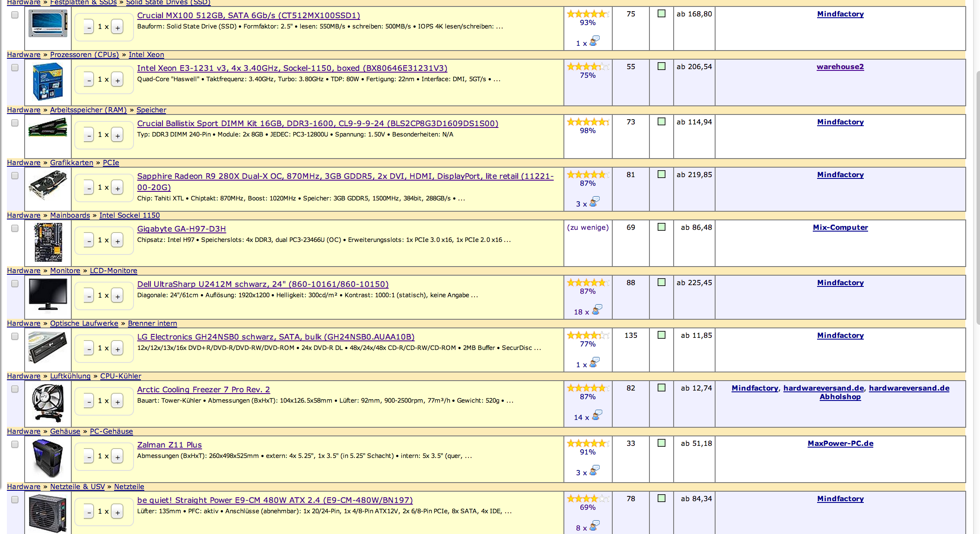The width and height of the screenshot is (980, 534).
Task: Check the LG Electronics GH24NSB0 row checkbox
Action: click(15, 337)
